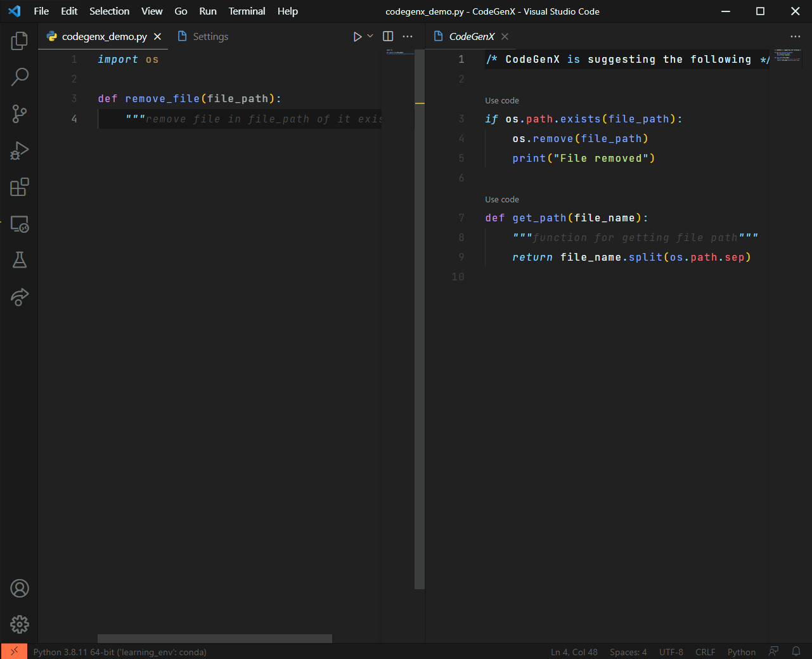Open the Help menu
Image resolution: width=812 pixels, height=659 pixels.
287,11
